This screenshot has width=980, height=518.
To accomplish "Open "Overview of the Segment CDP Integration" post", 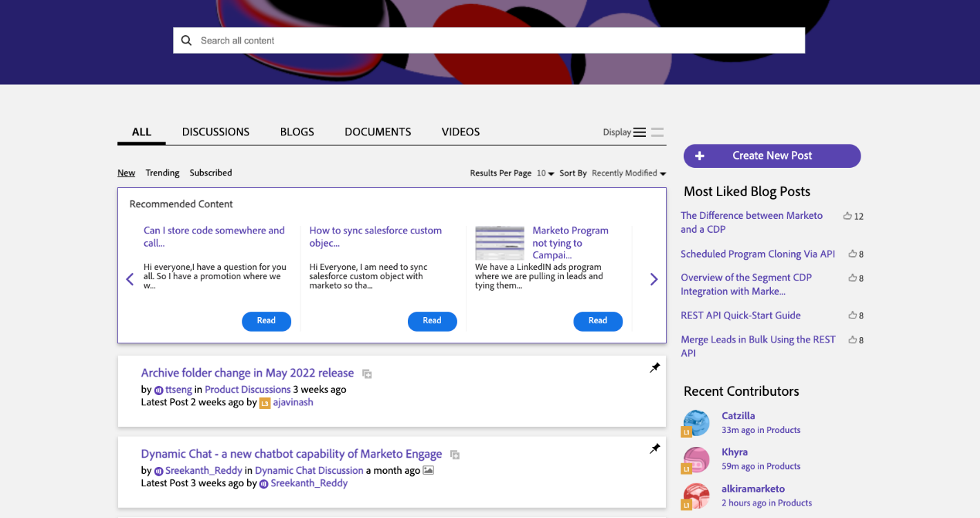I will (746, 285).
